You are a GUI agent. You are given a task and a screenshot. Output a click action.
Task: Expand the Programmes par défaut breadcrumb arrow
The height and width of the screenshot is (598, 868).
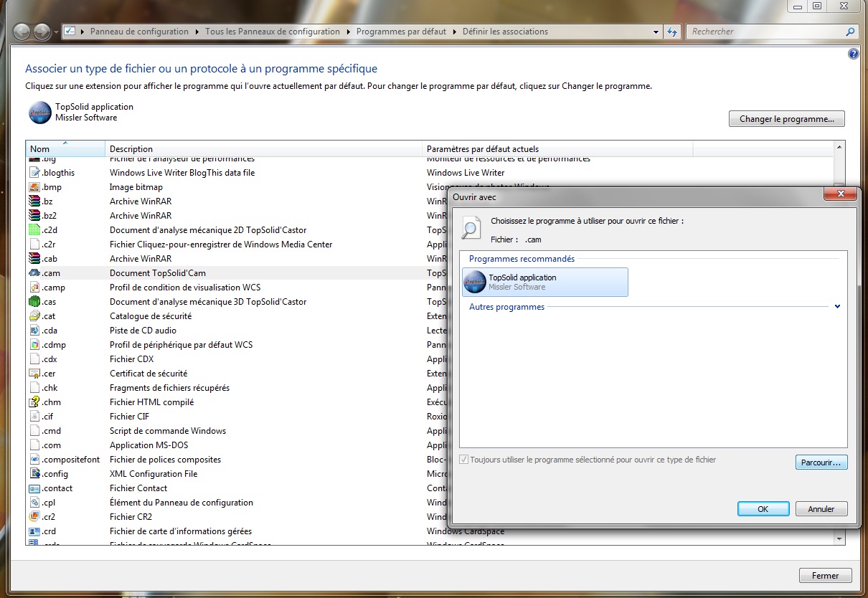tap(455, 32)
